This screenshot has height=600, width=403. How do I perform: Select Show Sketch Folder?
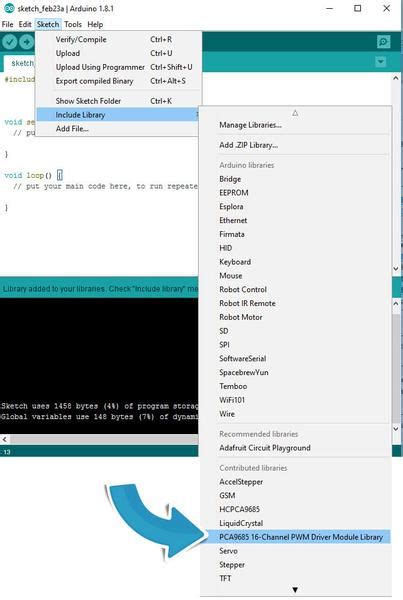119,101
